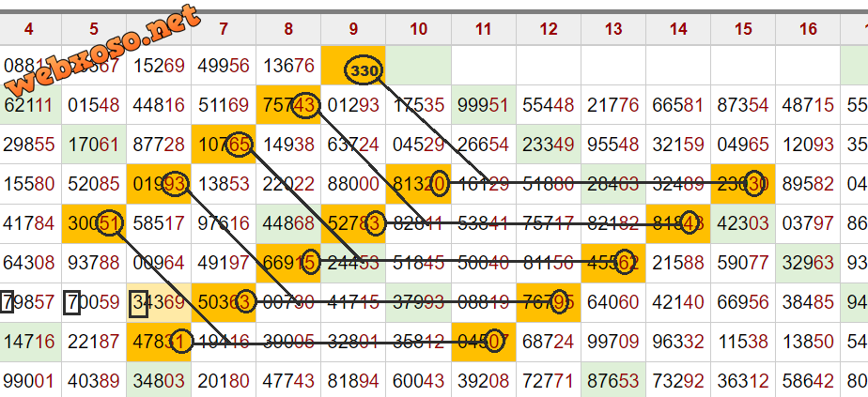The height and width of the screenshot is (397, 868).
Task: Click the circled 93 in cell 01993
Action: 174,185
